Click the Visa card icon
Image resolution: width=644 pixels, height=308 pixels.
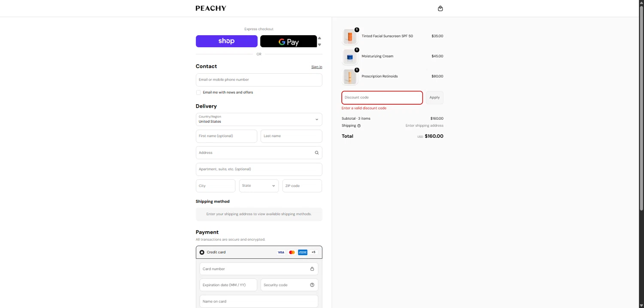point(281,252)
